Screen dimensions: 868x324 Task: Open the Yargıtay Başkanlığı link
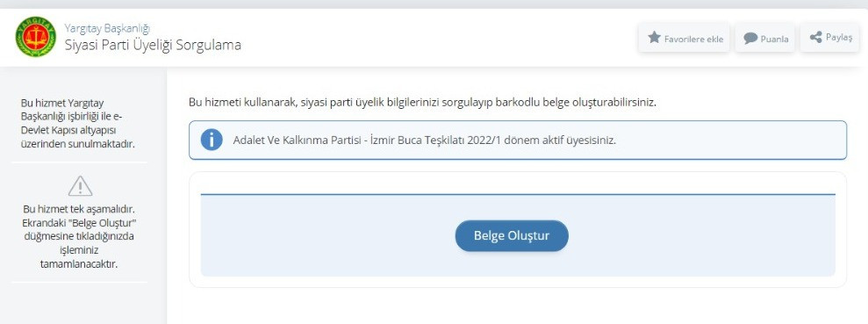pos(107,28)
